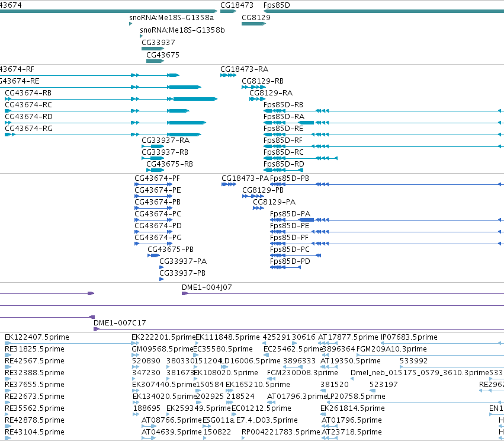Click protein CG33937-PA label
Viewport: 504px width, 441px height.
183,262
